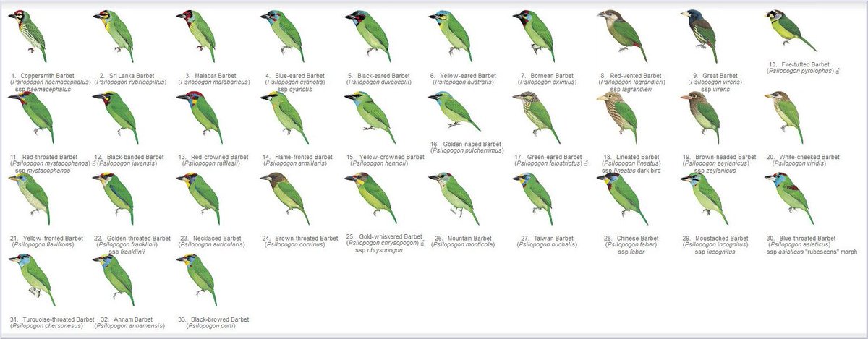Click the scientific name "Psilopogon eximius"
Image resolution: width=868 pixels, height=339 pixels.
pyautogui.click(x=547, y=82)
